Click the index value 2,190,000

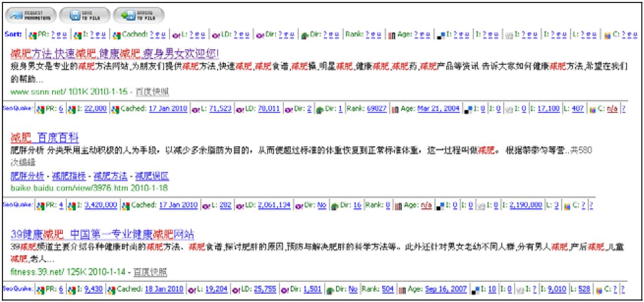click(527, 205)
